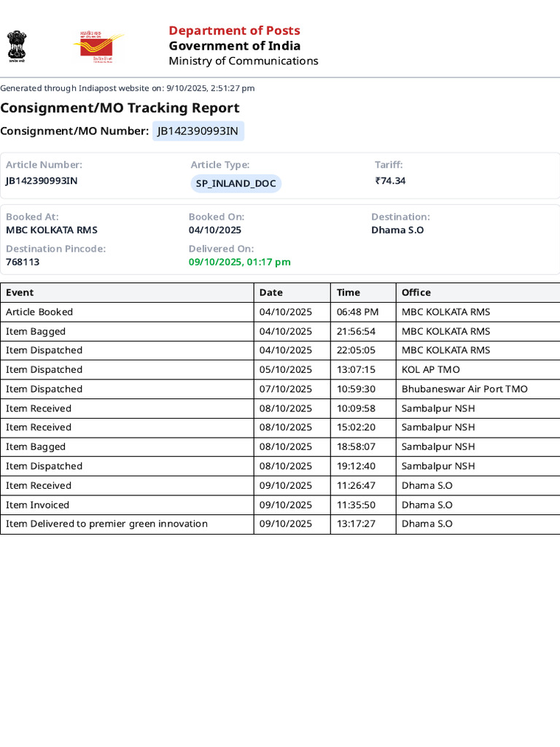Select the consignment number JB142390993IN badge
Screen dimensions: 560x747
click(198, 131)
